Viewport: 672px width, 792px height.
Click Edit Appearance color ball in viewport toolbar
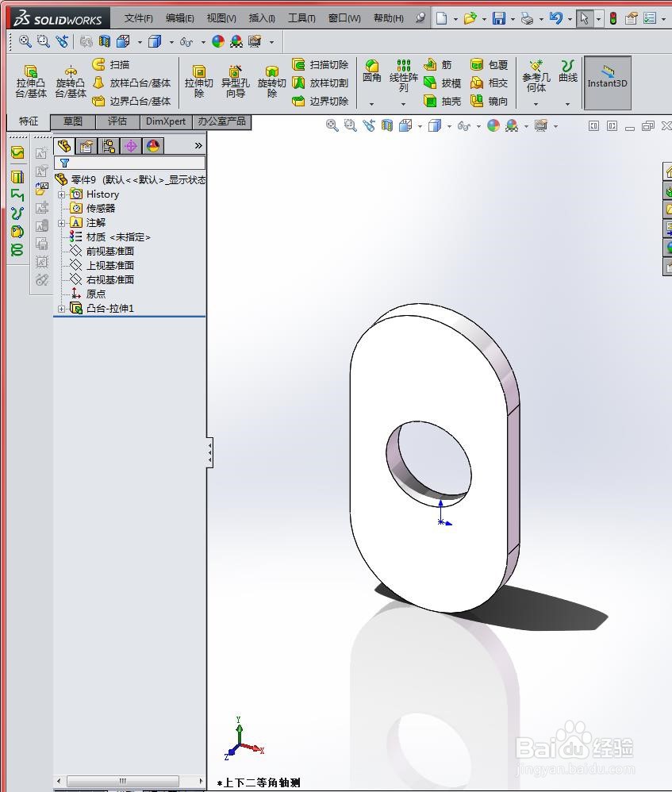point(493,125)
